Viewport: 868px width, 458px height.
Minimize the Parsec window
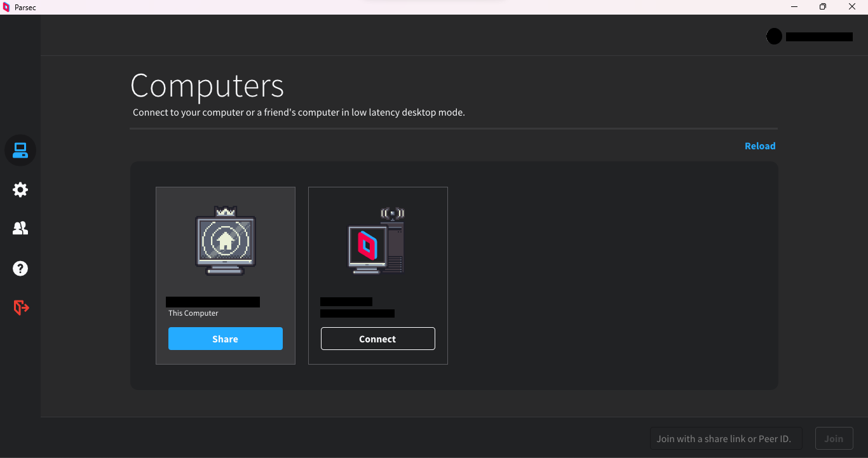tap(793, 6)
